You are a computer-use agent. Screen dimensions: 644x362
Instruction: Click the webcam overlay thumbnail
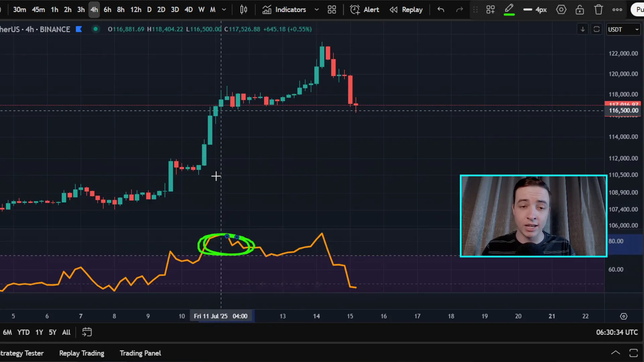click(533, 216)
